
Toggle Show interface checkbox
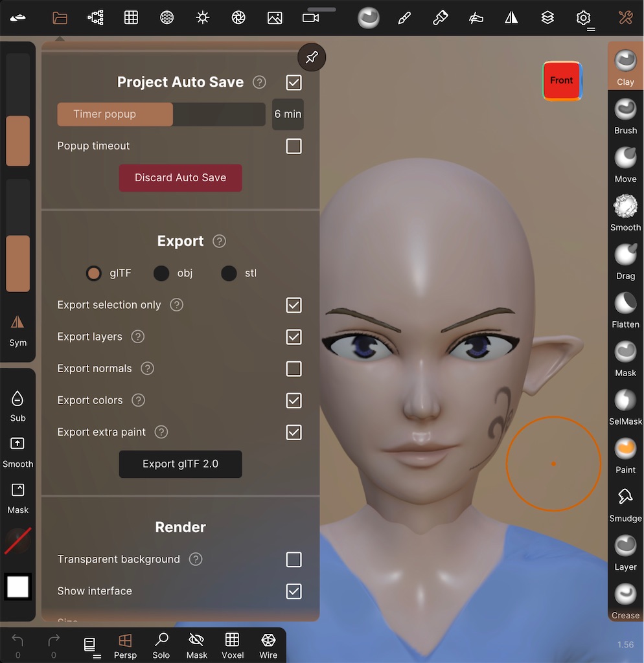click(x=293, y=591)
